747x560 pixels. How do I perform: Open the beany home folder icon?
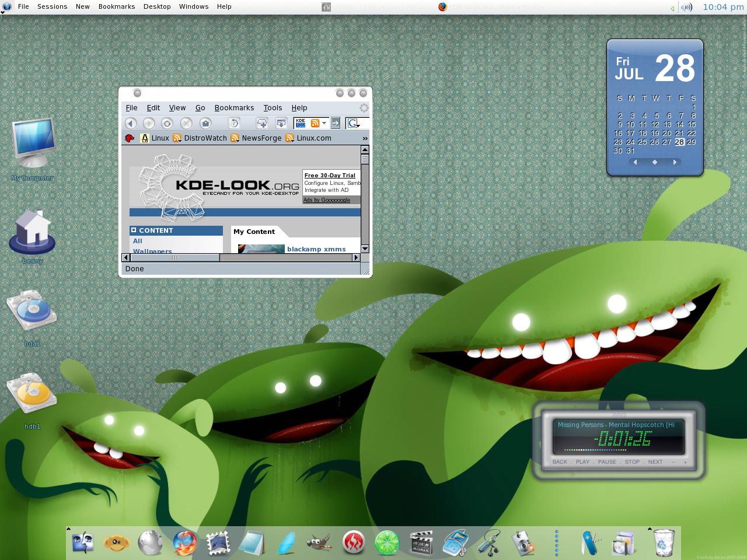click(x=33, y=232)
